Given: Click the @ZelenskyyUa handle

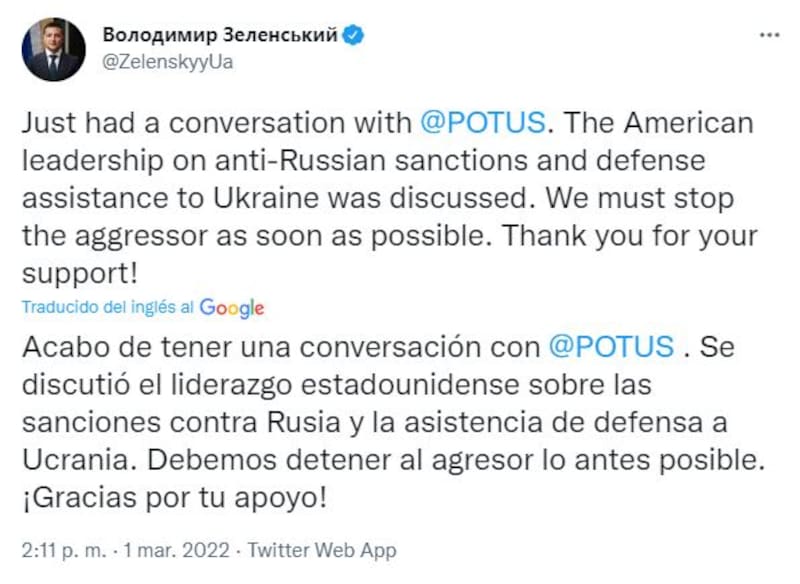Looking at the screenshot, I should tap(168, 62).
